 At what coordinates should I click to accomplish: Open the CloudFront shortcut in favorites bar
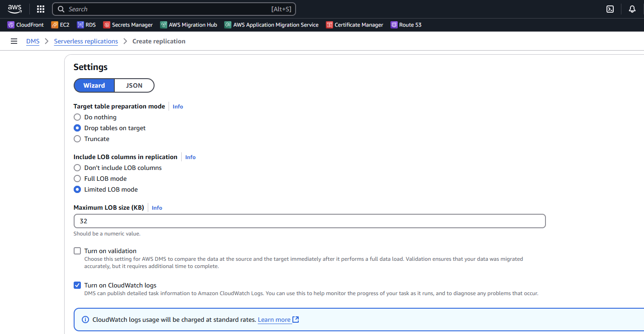26,25
